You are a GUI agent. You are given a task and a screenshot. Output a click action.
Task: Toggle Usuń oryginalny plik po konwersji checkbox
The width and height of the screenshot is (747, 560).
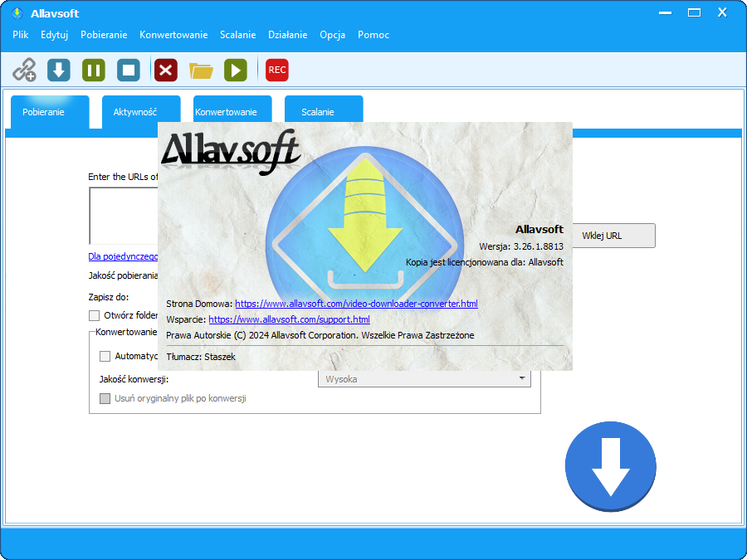click(105, 398)
